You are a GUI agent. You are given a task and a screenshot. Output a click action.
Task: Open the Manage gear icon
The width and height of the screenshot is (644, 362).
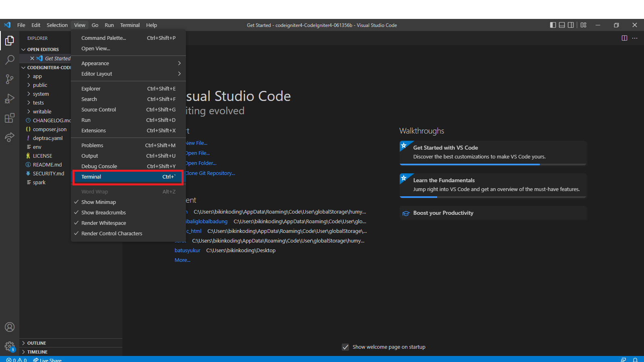coord(10,346)
